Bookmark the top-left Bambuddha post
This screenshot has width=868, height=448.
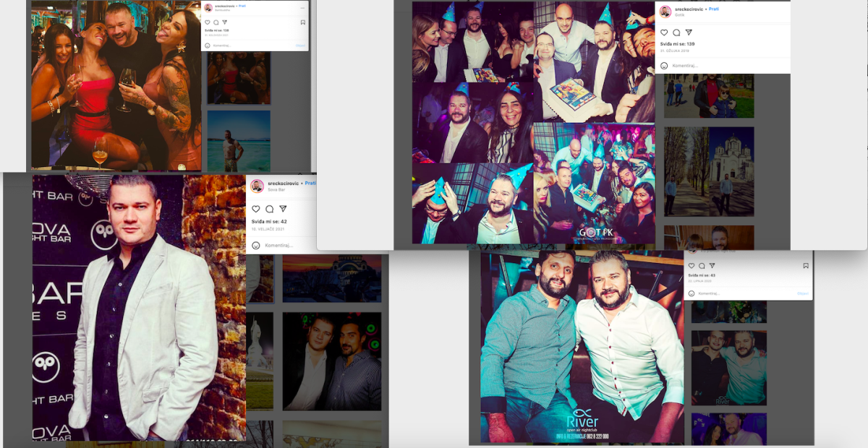(x=302, y=22)
